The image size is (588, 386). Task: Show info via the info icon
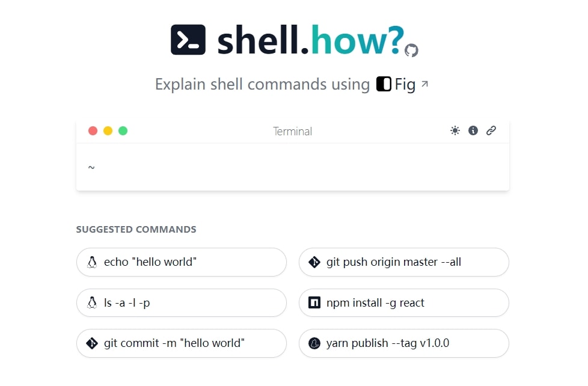coord(473,130)
